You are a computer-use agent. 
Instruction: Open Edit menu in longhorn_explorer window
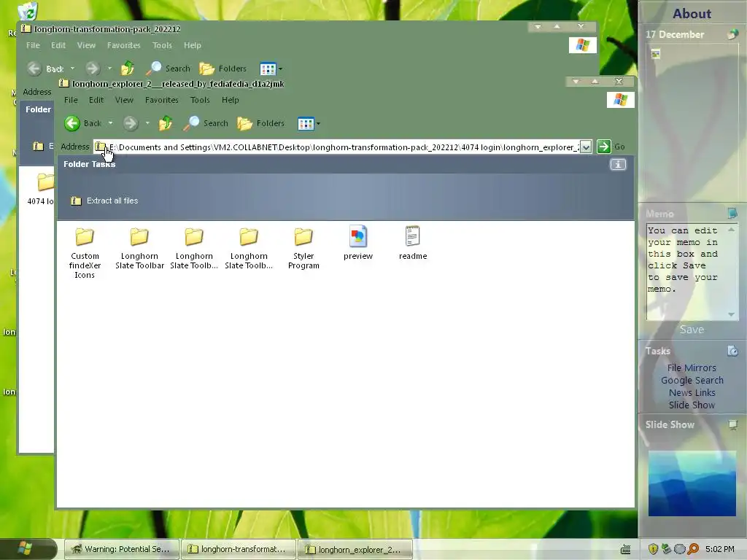(96, 100)
